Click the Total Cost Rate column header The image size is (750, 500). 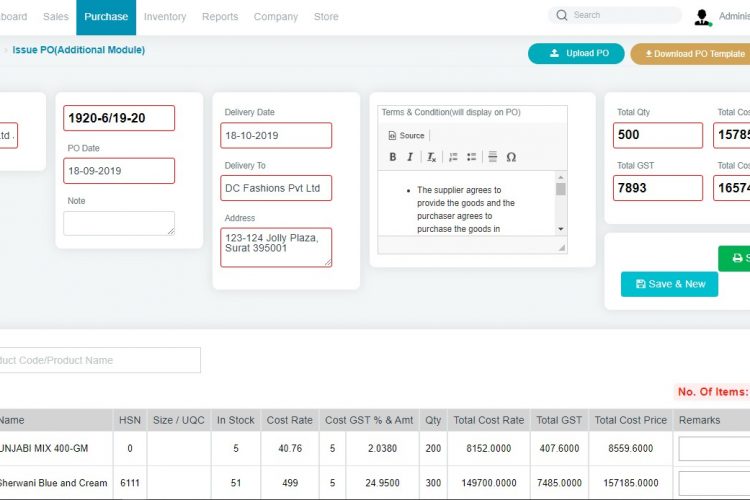tap(489, 420)
